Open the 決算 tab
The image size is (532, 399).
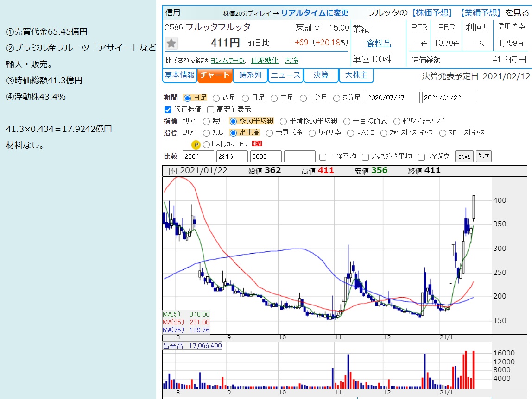pos(321,75)
